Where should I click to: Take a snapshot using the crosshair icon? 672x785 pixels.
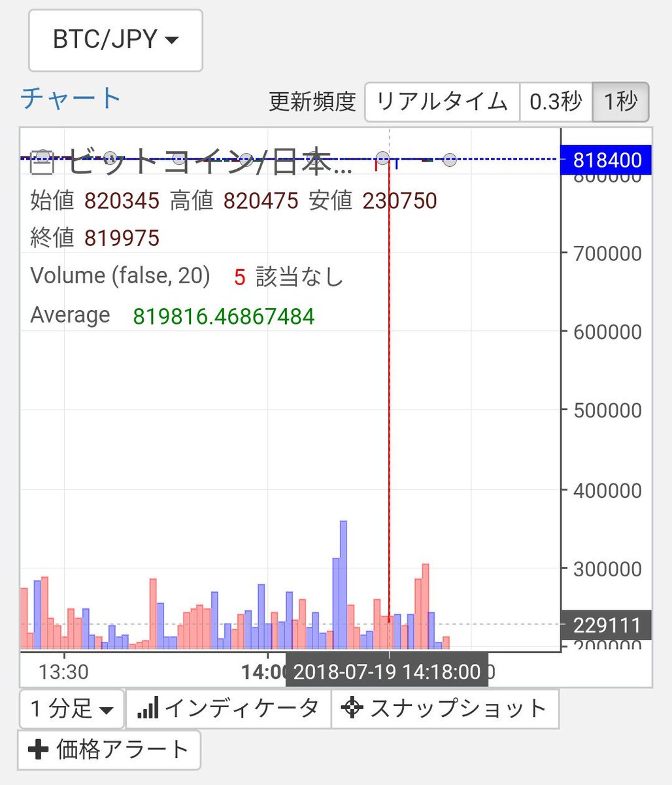click(354, 707)
